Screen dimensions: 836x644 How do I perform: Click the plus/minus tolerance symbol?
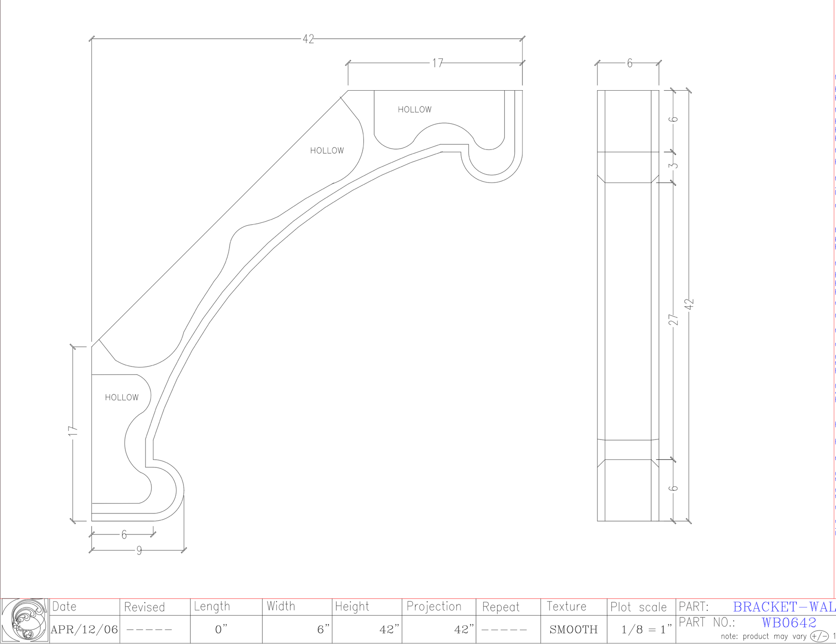(x=819, y=636)
